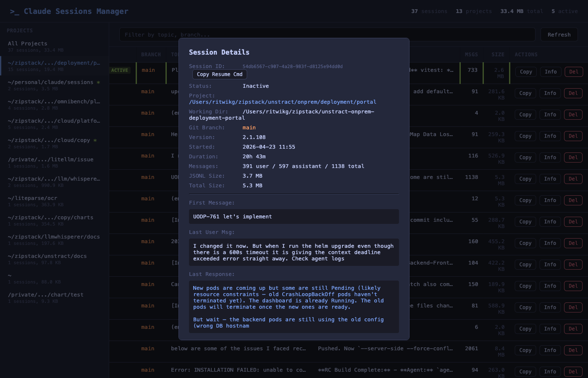The width and height of the screenshot is (588, 378).
Task: Open the ~/zipstack/unstract/docs project
Action: click(47, 256)
